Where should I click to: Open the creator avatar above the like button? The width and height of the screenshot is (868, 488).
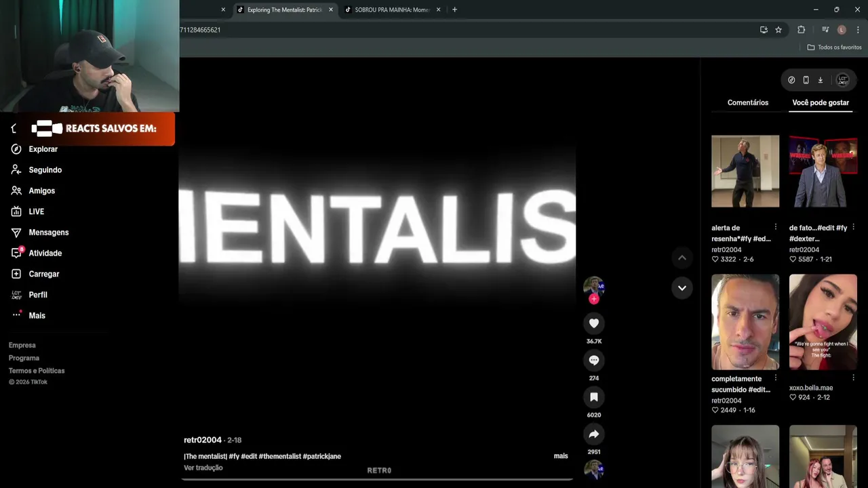coord(593,285)
